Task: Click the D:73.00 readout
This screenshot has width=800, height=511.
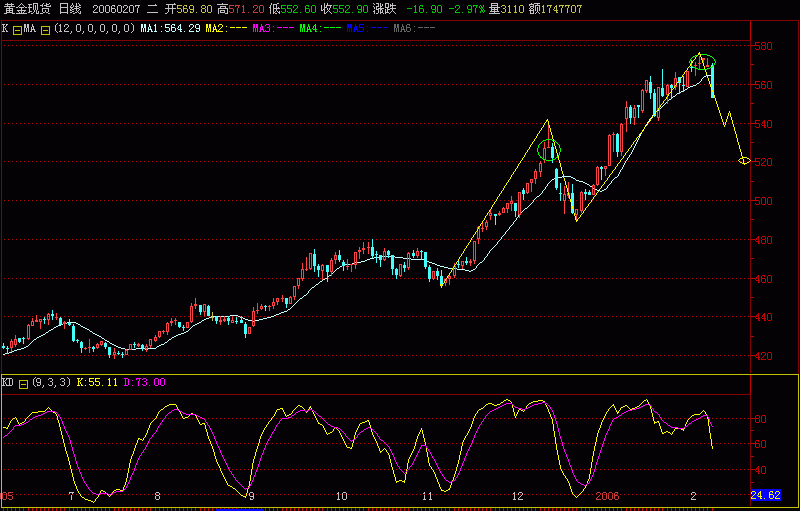Action: [x=145, y=382]
